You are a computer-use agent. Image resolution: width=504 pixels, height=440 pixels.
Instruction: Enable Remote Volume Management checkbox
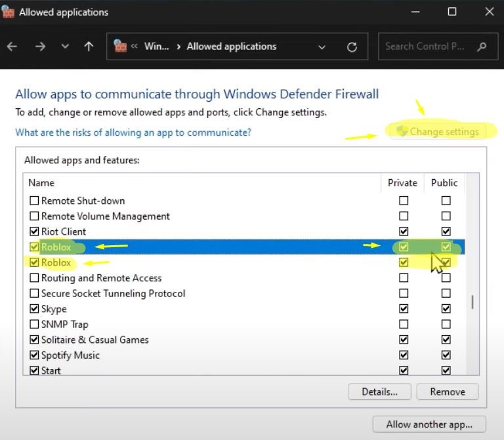(x=34, y=216)
